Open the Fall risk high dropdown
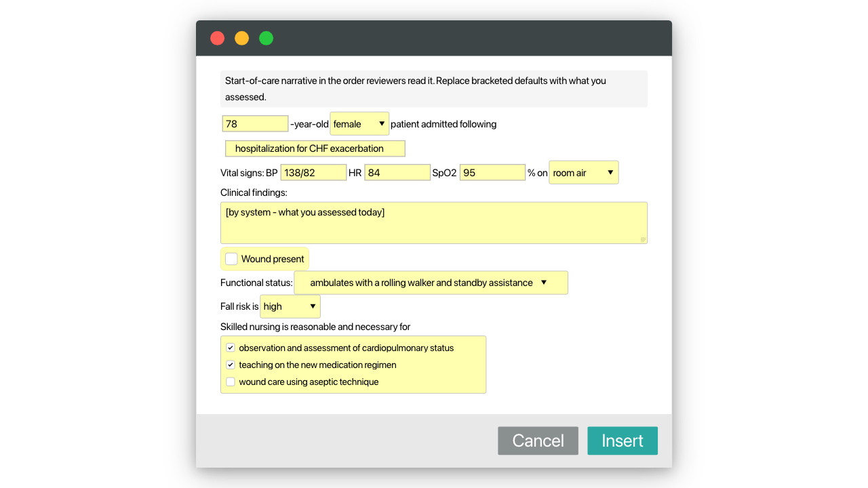Image resolution: width=868 pixels, height=488 pixels. click(x=290, y=306)
